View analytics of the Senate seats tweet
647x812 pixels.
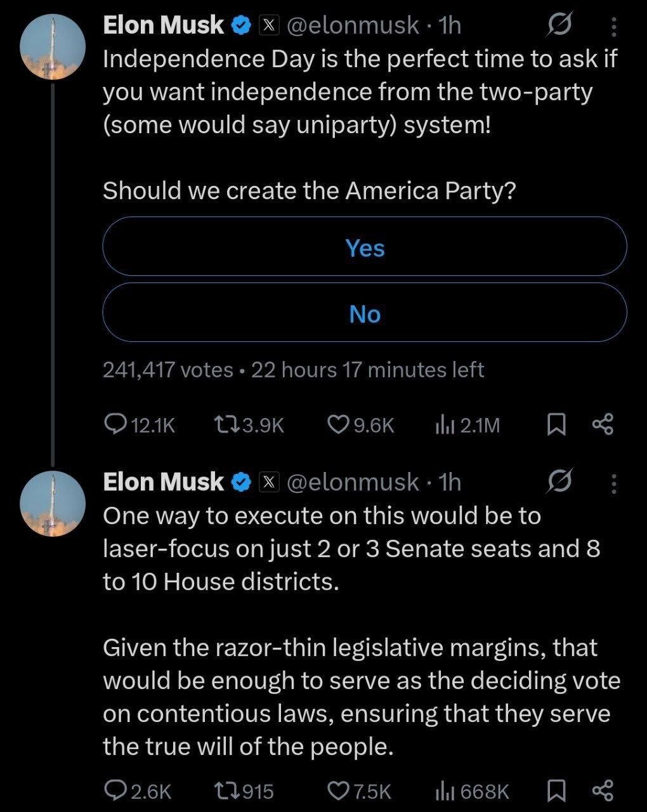pos(443,790)
